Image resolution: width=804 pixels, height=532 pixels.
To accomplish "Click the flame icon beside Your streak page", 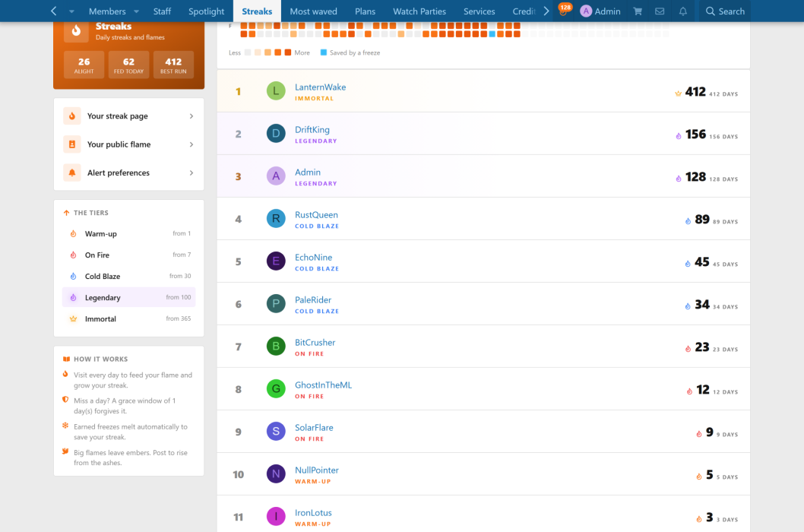I will (x=72, y=116).
